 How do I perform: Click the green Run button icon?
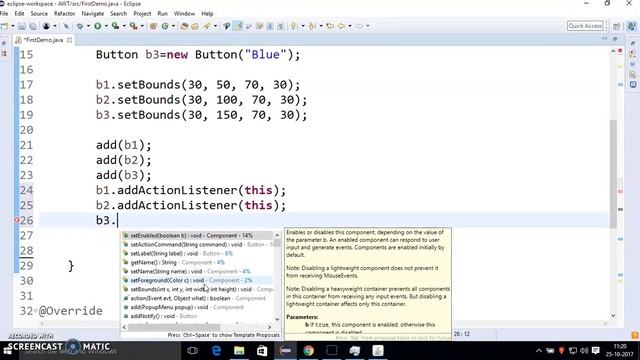click(98, 26)
